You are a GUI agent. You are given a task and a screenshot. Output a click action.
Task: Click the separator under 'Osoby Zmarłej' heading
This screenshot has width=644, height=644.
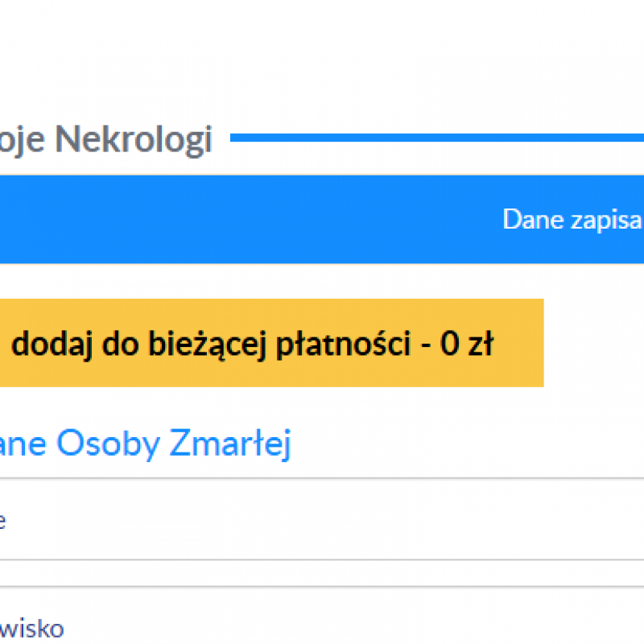pos(322,478)
